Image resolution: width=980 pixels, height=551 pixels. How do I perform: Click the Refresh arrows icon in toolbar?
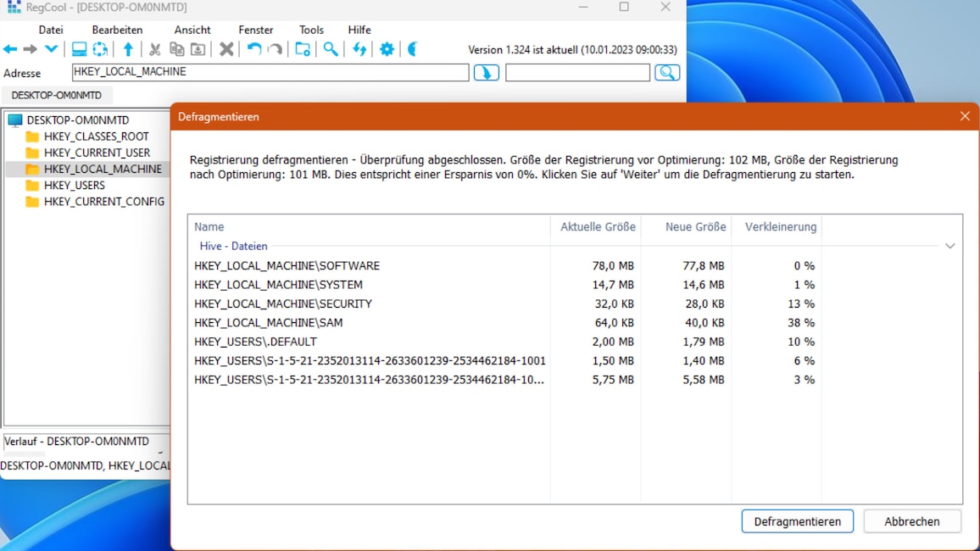359,48
